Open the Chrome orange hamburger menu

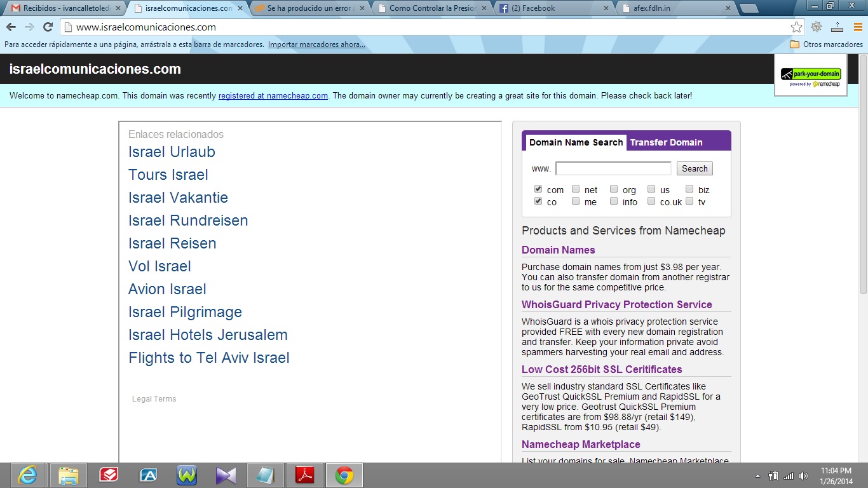(857, 27)
